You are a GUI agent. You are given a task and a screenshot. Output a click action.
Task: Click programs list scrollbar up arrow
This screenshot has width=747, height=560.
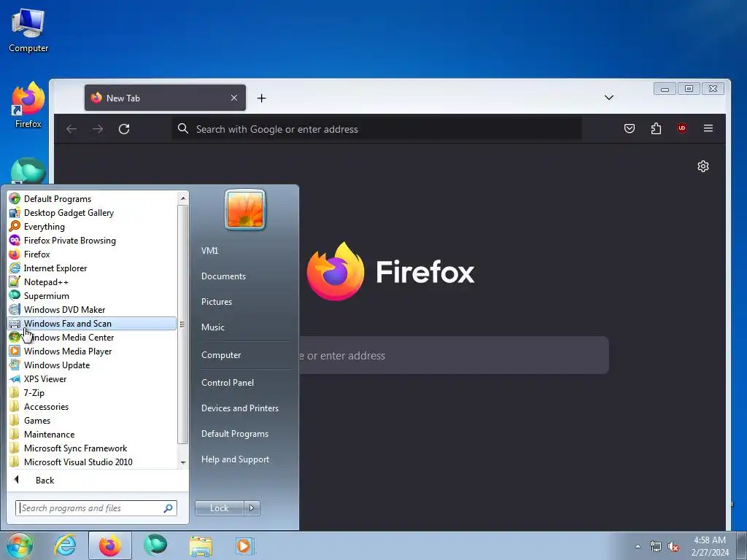183,198
